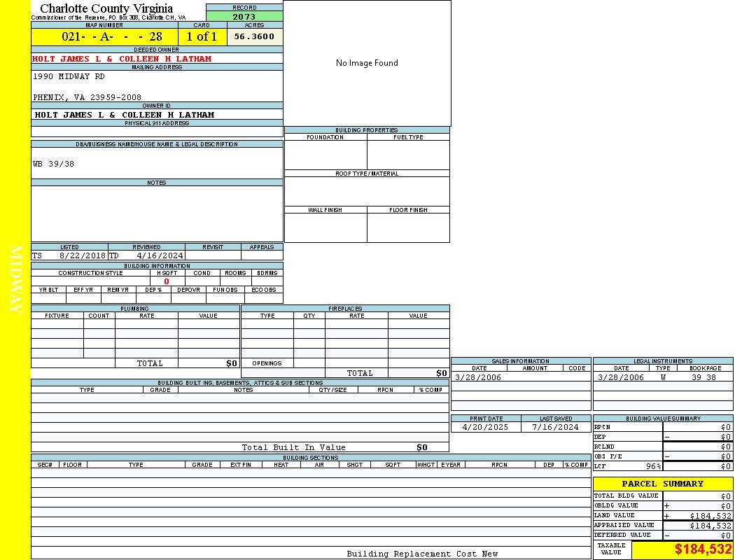735x560 pixels.
Task: Click the sales information date 3/28/2006
Action: click(x=478, y=377)
